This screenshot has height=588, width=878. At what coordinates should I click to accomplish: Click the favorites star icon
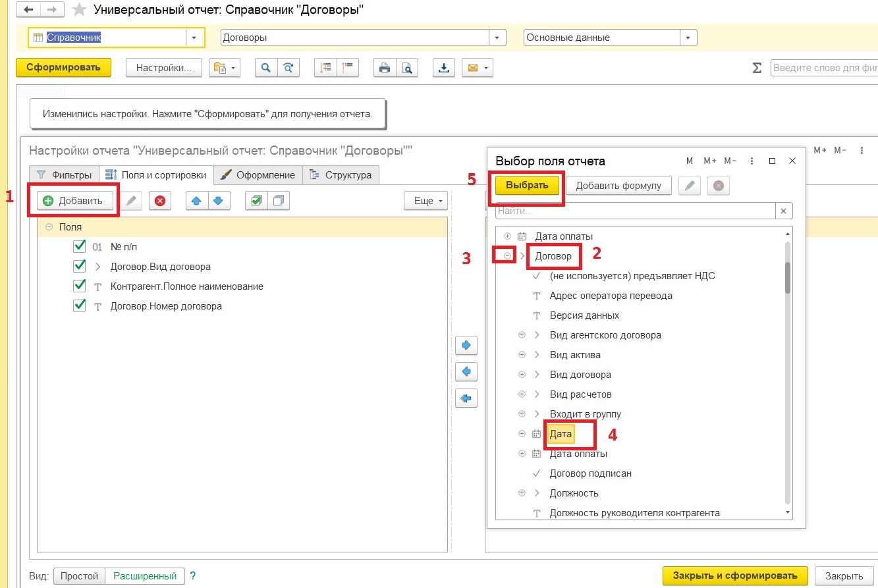(x=79, y=10)
